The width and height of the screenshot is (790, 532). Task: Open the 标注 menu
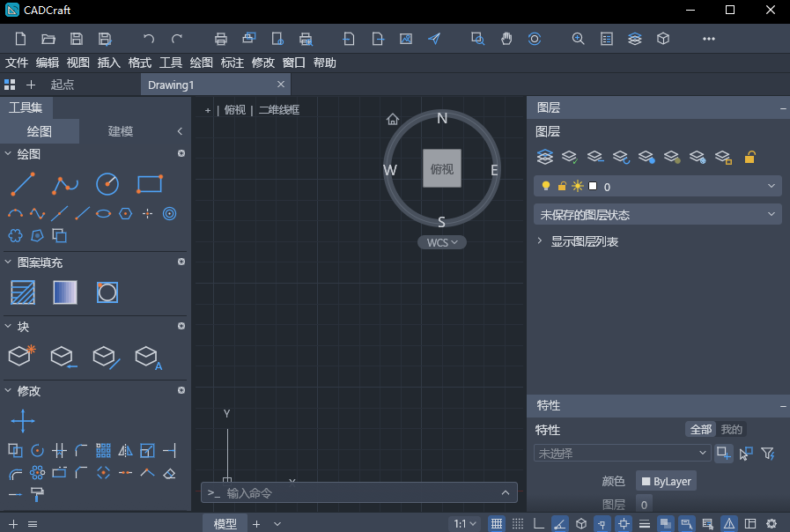[x=233, y=63]
